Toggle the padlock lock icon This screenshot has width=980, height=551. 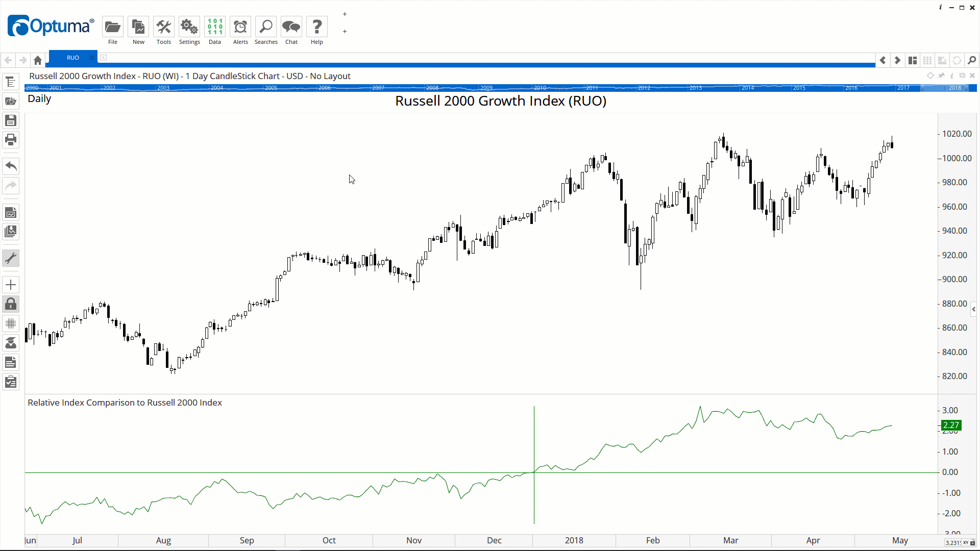click(x=11, y=304)
